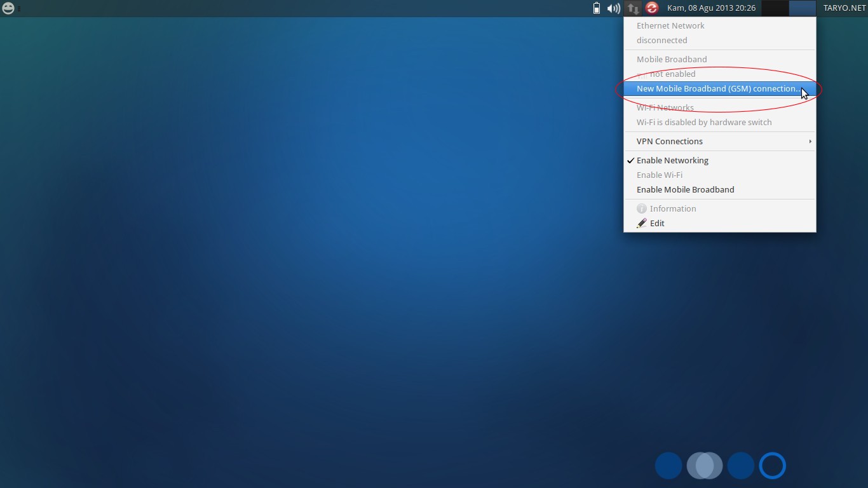868x488 pixels.
Task: Open the smiley-face applications menu
Action: (8, 8)
